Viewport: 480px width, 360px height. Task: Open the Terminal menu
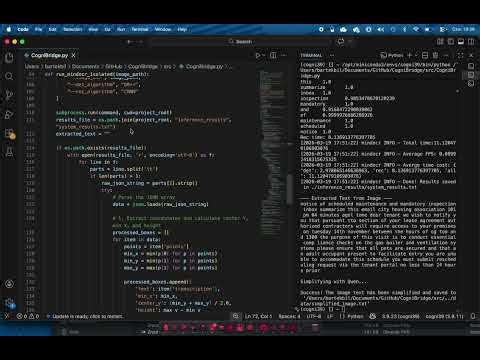140,29
